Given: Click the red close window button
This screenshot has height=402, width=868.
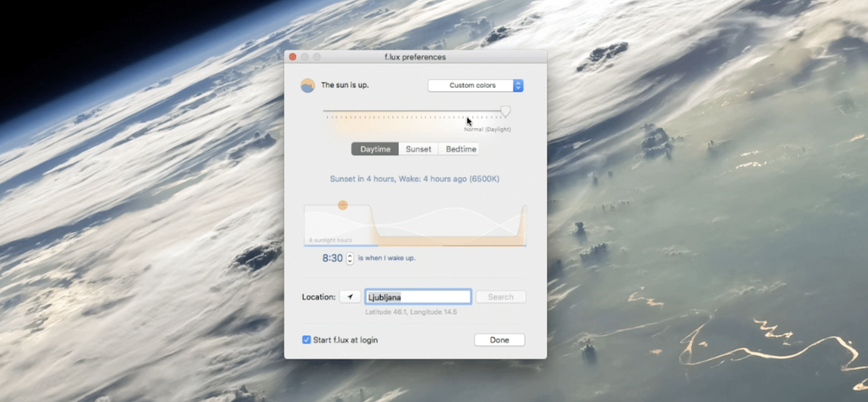Looking at the screenshot, I should (293, 57).
